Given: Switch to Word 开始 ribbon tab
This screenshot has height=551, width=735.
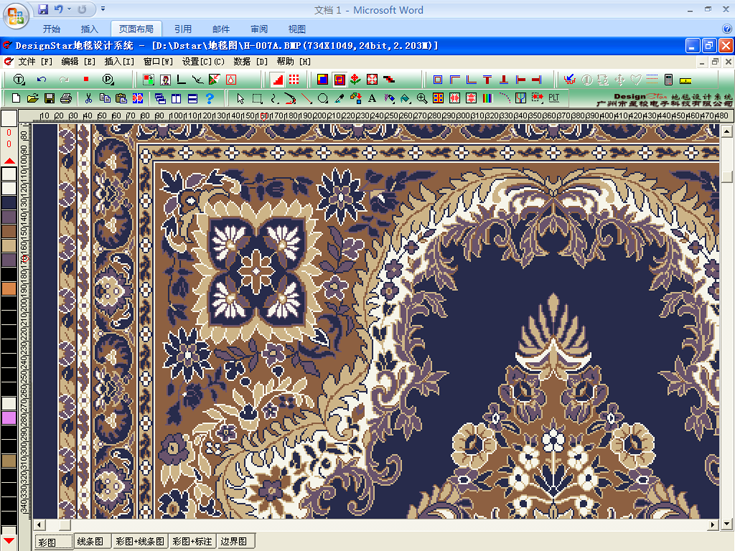Looking at the screenshot, I should coord(52,29).
